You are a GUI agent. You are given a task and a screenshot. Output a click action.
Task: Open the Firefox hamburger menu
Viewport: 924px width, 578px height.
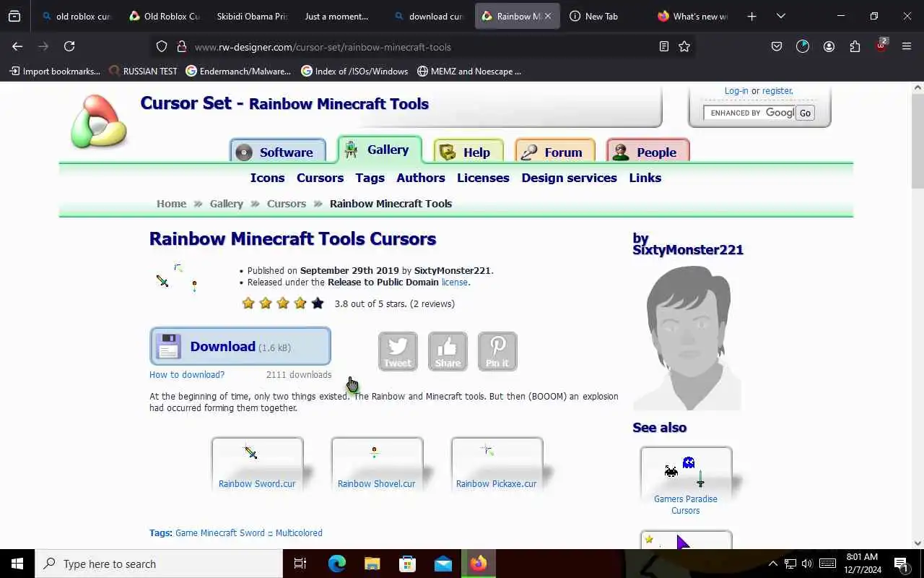tap(907, 46)
